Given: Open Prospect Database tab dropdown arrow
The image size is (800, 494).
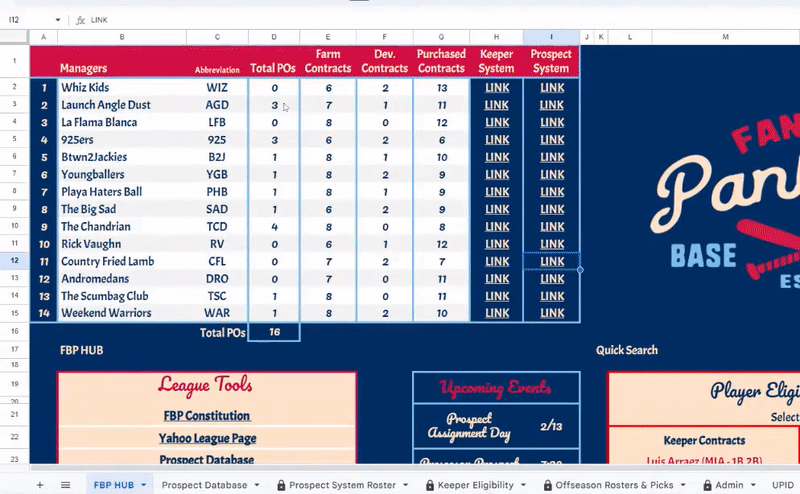Looking at the screenshot, I should point(257,485).
